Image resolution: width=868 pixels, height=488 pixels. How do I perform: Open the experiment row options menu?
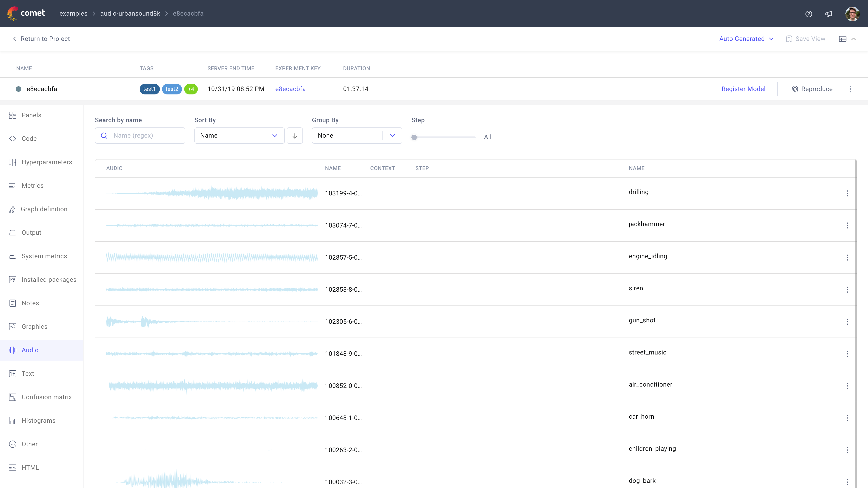(850, 89)
